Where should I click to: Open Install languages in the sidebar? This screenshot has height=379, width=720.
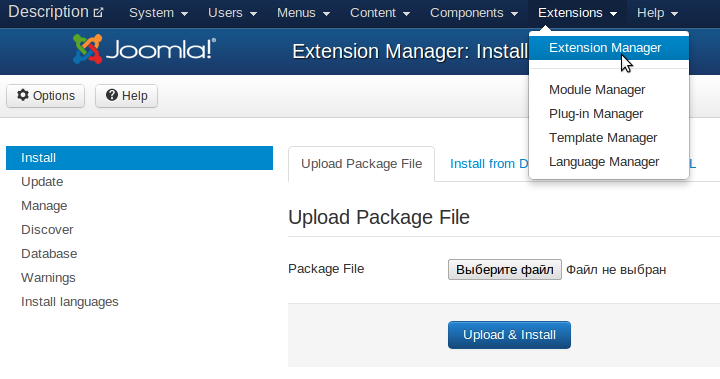click(140, 301)
